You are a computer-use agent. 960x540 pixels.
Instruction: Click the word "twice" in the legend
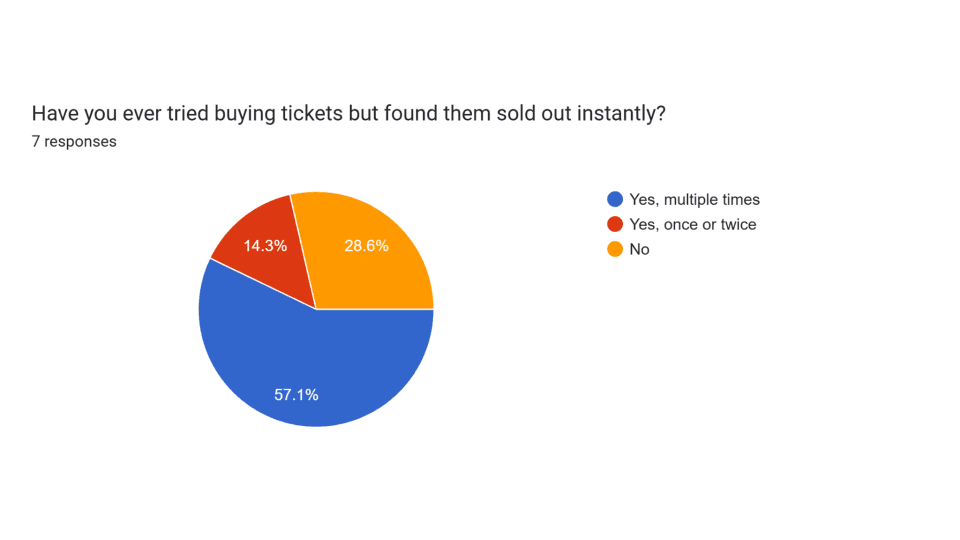coord(737,224)
